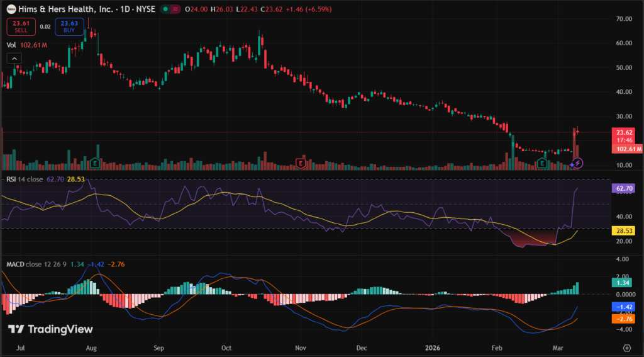Click the 1.34 MACD histogram axis label
Screen dimensions: 644x357
[624, 284]
